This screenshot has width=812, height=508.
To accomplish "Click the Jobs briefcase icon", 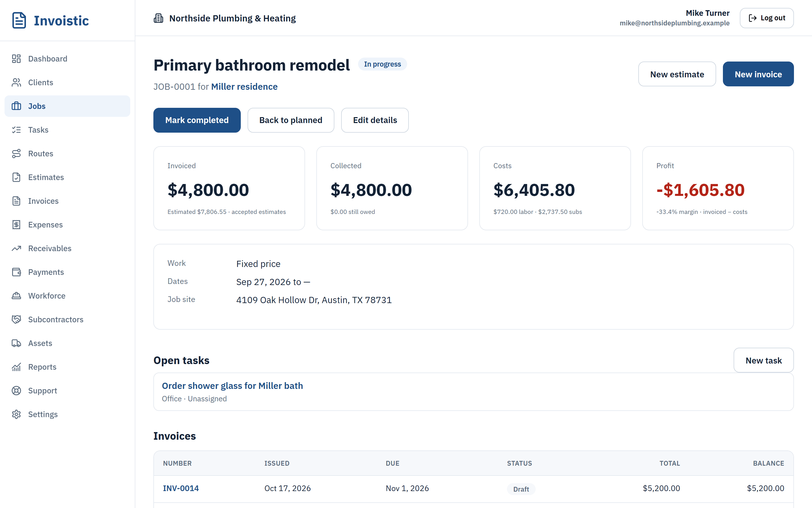I will [x=16, y=106].
